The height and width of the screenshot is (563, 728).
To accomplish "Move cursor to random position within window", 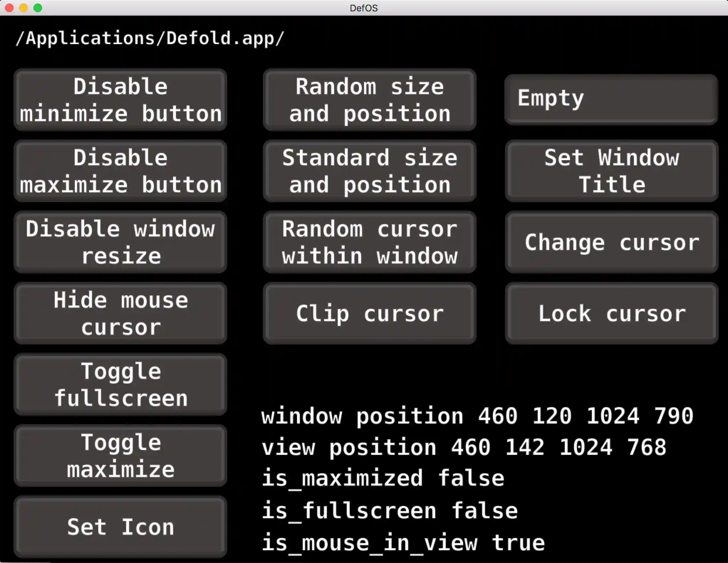I will click(369, 242).
